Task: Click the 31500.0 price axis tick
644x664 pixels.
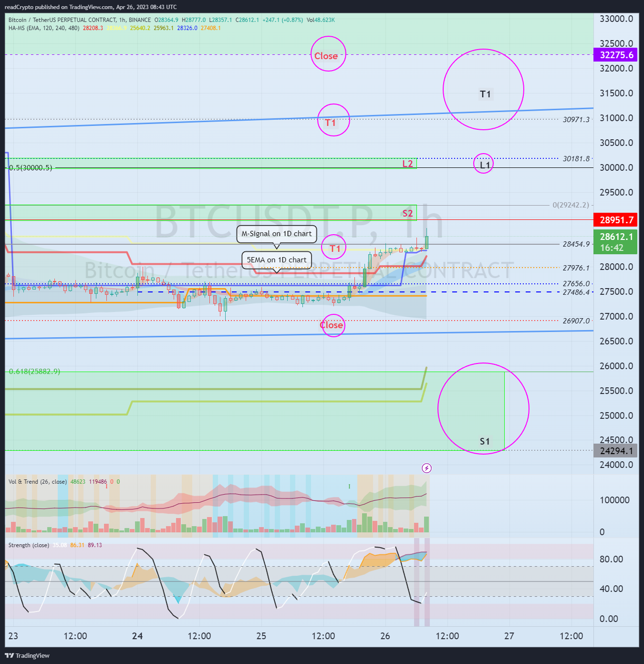Action: (x=616, y=93)
